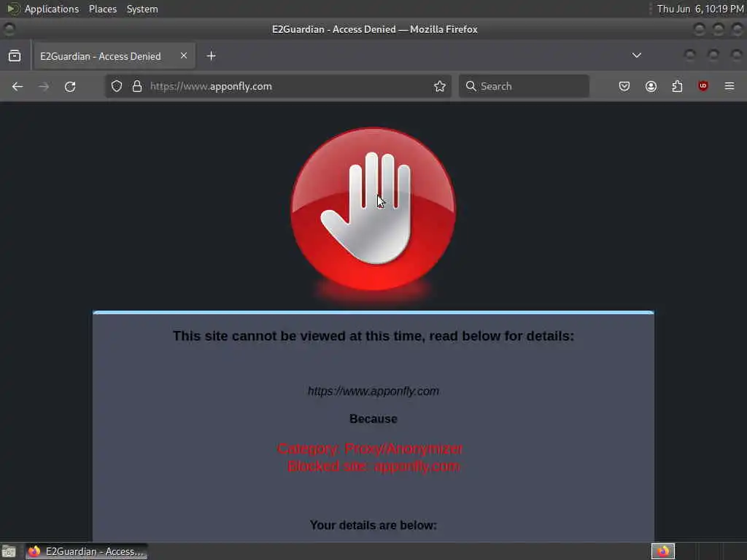Bookmark this page with the star
This screenshot has width=747, height=560.
coord(440,86)
